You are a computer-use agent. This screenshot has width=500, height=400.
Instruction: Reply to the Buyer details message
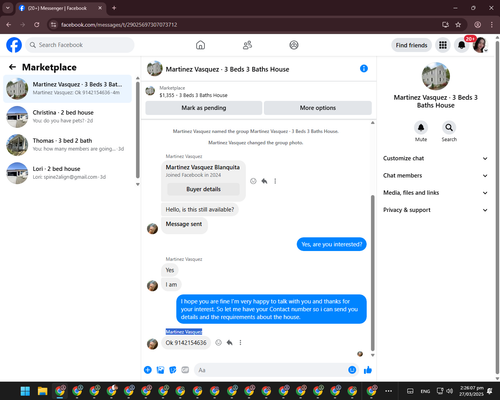click(x=264, y=181)
